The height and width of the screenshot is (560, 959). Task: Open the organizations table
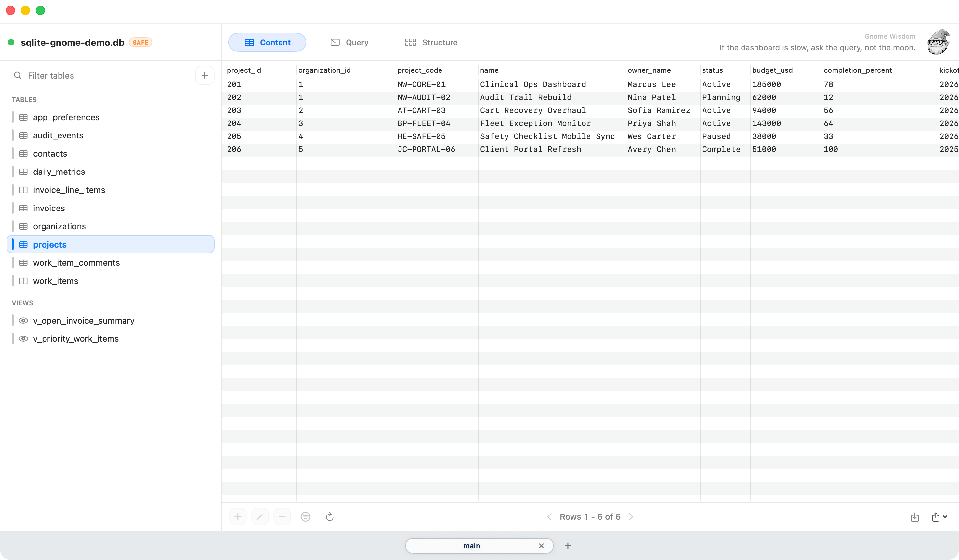110,226
